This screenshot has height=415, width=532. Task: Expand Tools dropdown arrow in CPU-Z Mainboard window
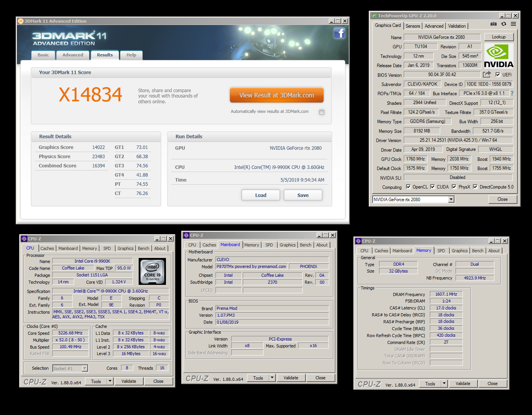click(x=272, y=378)
